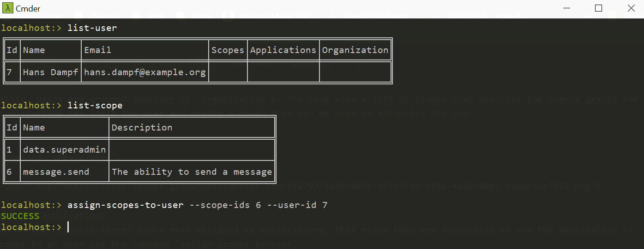Screen dimensions: 644x249
Task: Click the 'Scopes' column header
Action: click(228, 50)
